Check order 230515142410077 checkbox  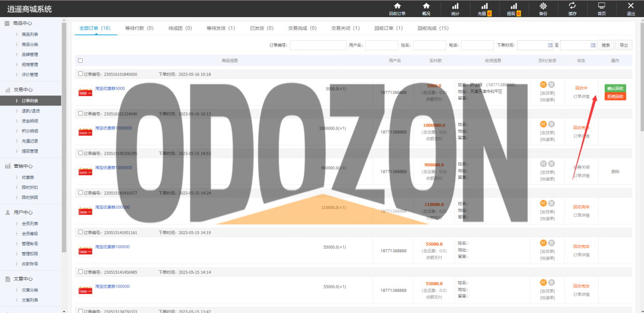(x=81, y=192)
